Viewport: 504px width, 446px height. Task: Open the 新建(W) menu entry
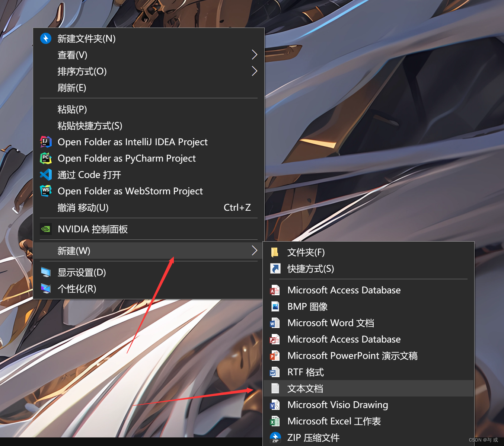click(x=149, y=251)
